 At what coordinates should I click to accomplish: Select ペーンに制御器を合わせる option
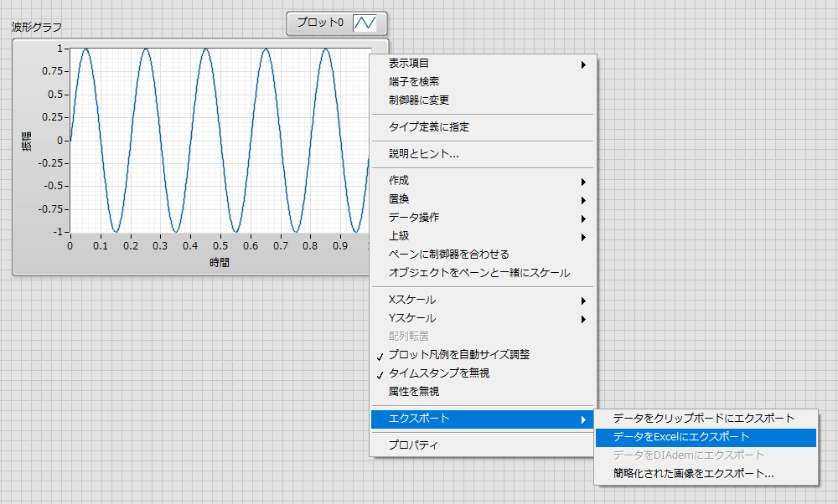click(483, 255)
